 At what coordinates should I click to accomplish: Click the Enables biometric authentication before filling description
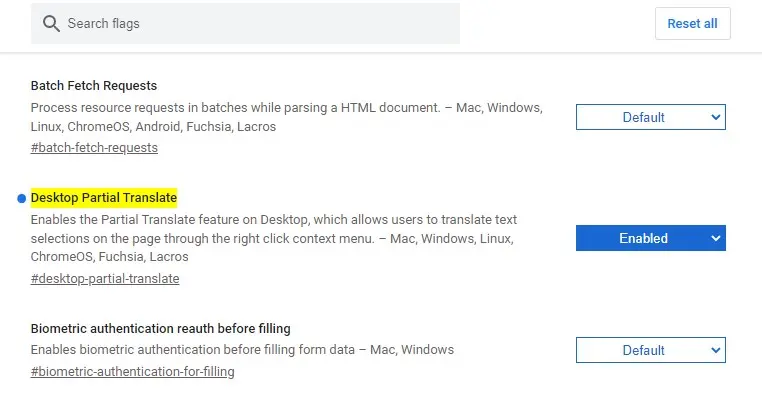coord(242,350)
